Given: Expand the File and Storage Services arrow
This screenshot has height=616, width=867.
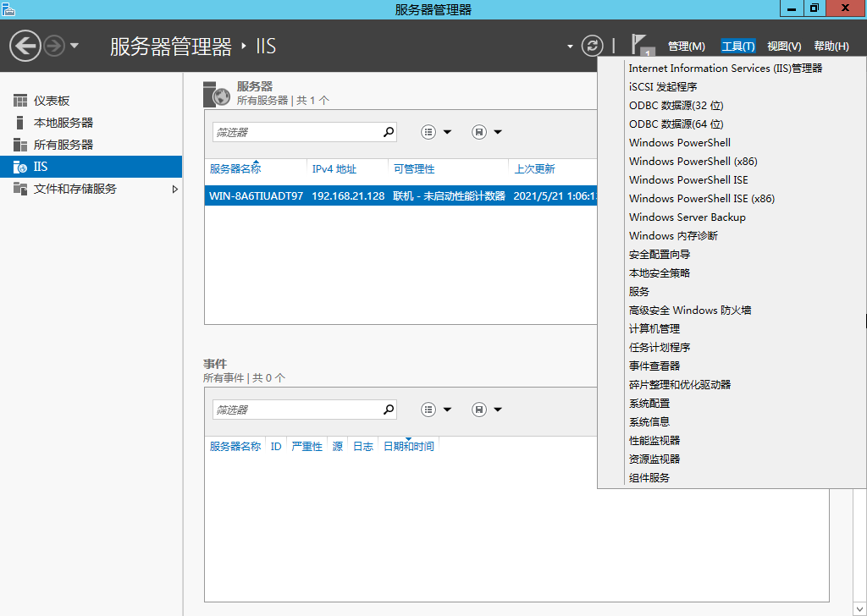Looking at the screenshot, I should [x=175, y=189].
